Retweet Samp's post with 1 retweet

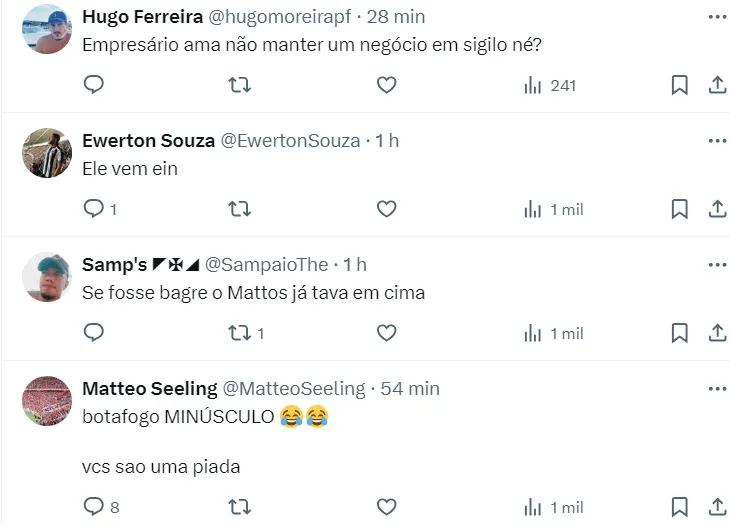click(x=240, y=333)
